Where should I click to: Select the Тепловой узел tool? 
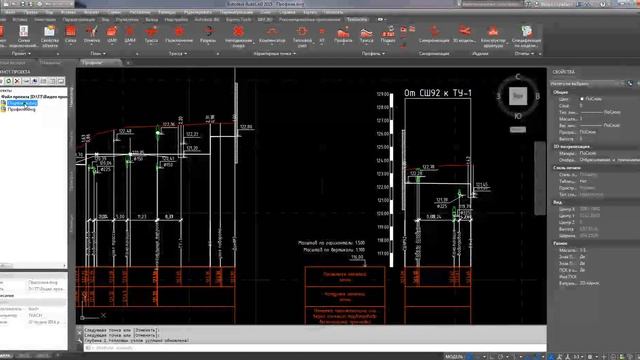click(302, 36)
